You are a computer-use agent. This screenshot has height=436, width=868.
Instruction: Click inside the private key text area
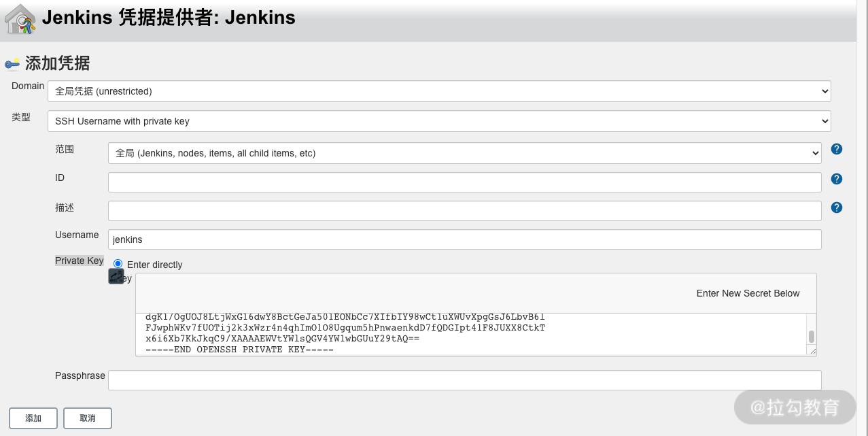click(x=470, y=333)
